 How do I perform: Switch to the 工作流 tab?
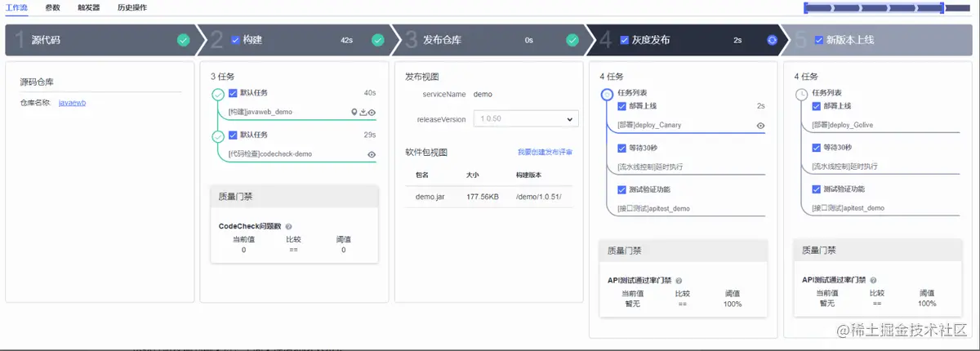point(16,7)
